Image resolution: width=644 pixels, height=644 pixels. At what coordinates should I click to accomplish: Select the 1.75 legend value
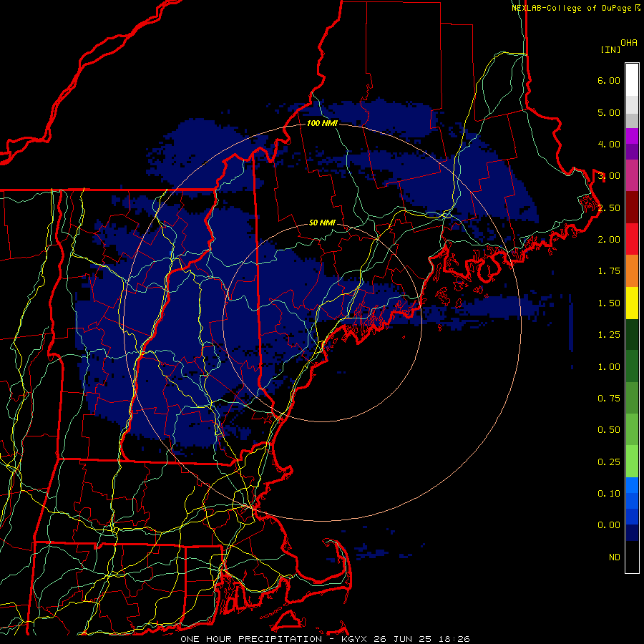click(x=609, y=271)
